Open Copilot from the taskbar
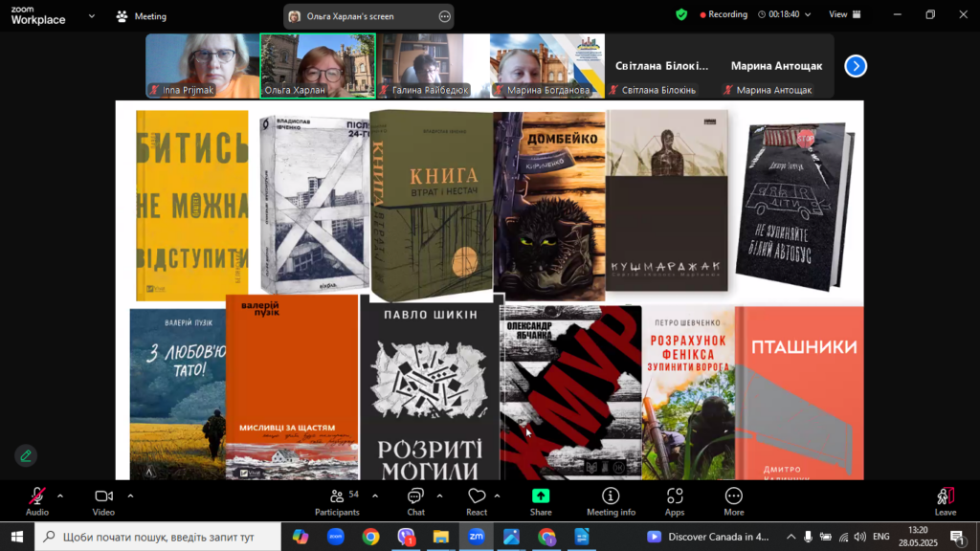 pyautogui.click(x=301, y=537)
